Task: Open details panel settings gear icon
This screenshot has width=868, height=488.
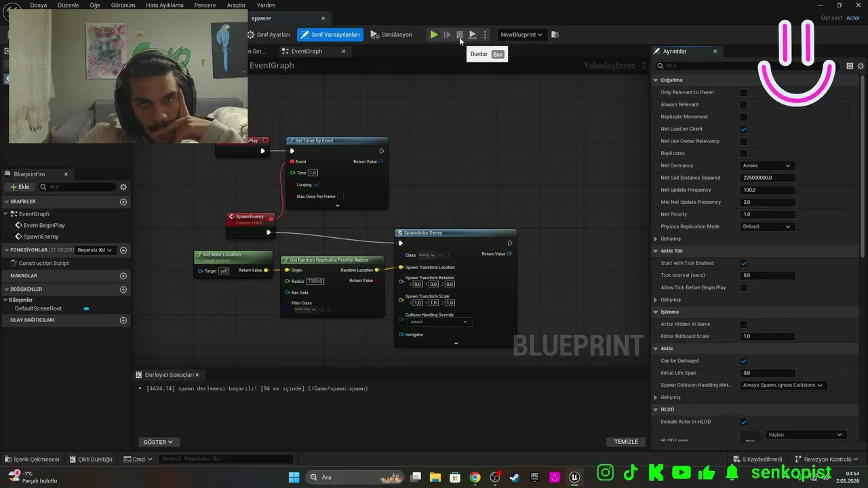Action: pyautogui.click(x=861, y=66)
